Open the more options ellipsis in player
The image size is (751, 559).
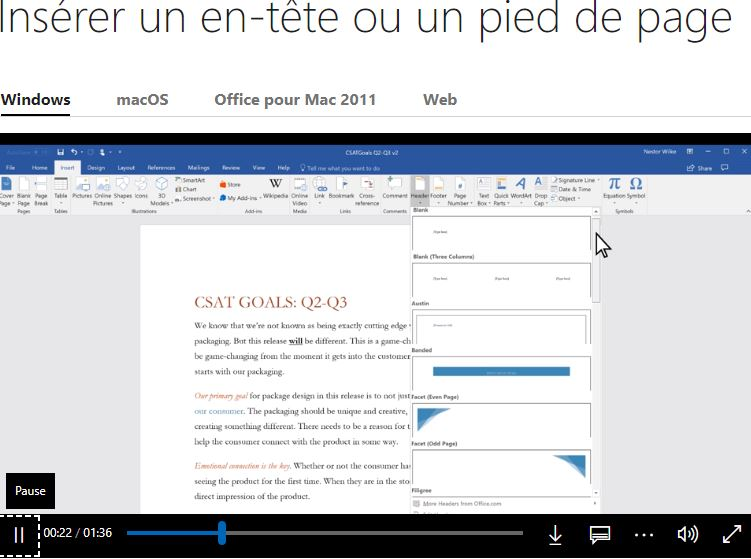point(644,535)
